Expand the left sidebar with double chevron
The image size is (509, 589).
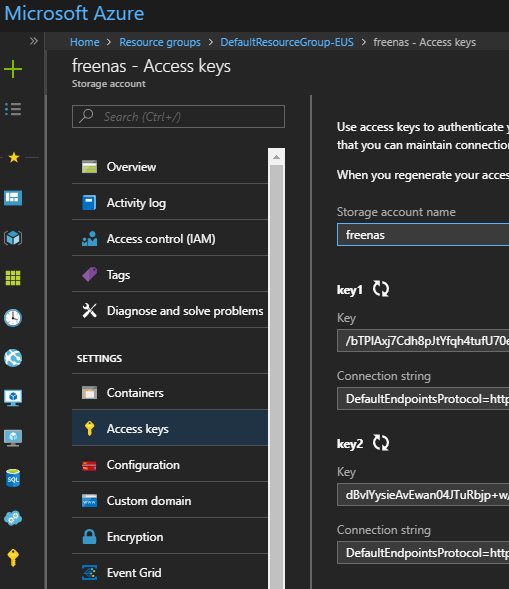coord(34,41)
